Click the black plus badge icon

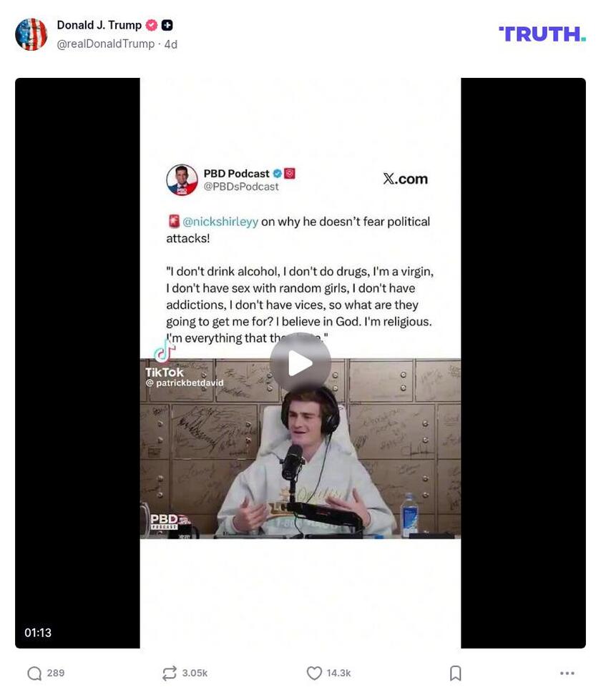pos(167,26)
